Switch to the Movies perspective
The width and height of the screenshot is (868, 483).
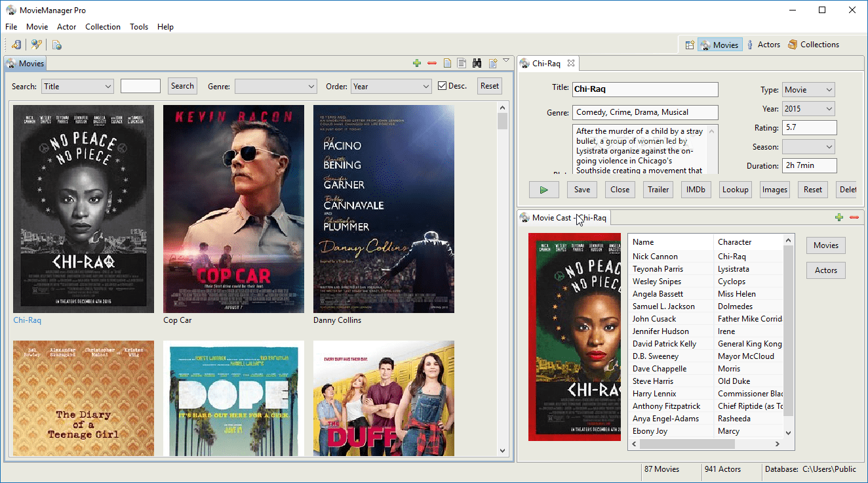click(x=720, y=45)
